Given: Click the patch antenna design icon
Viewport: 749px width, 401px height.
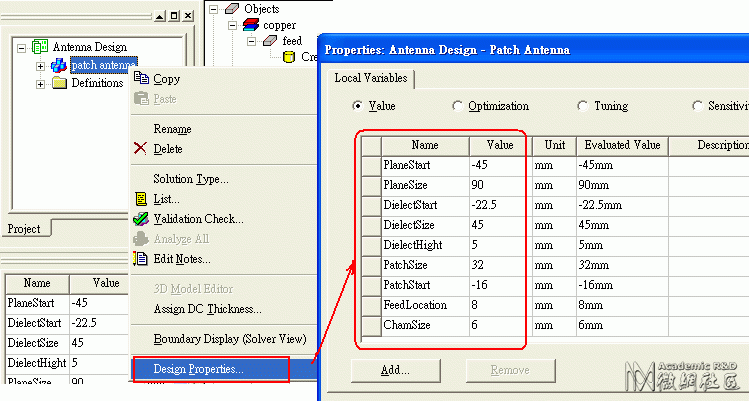Looking at the screenshot, I should pyautogui.click(x=59, y=65).
